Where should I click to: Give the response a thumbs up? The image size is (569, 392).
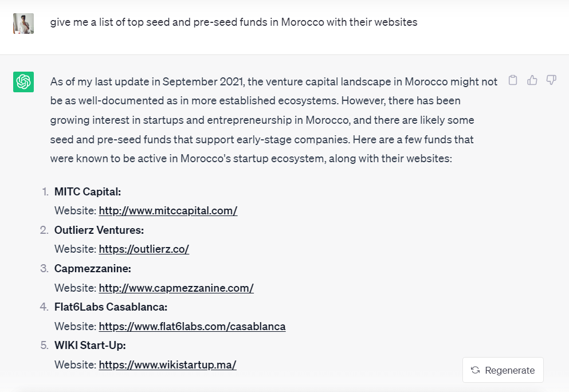point(532,80)
